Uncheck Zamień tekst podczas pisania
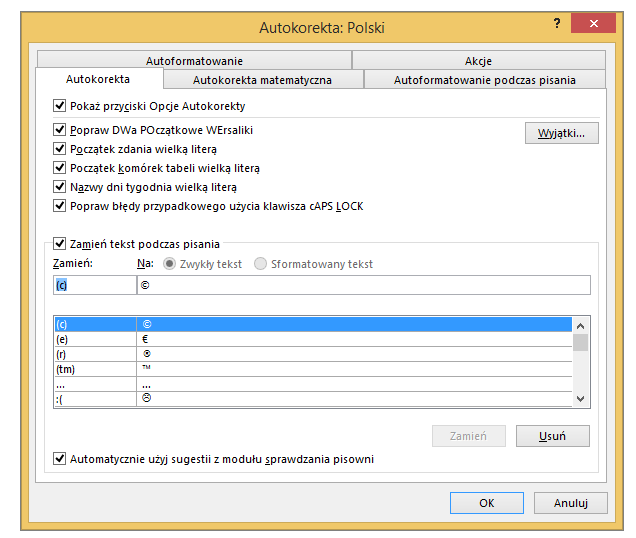This screenshot has height=538, width=636. (x=60, y=243)
